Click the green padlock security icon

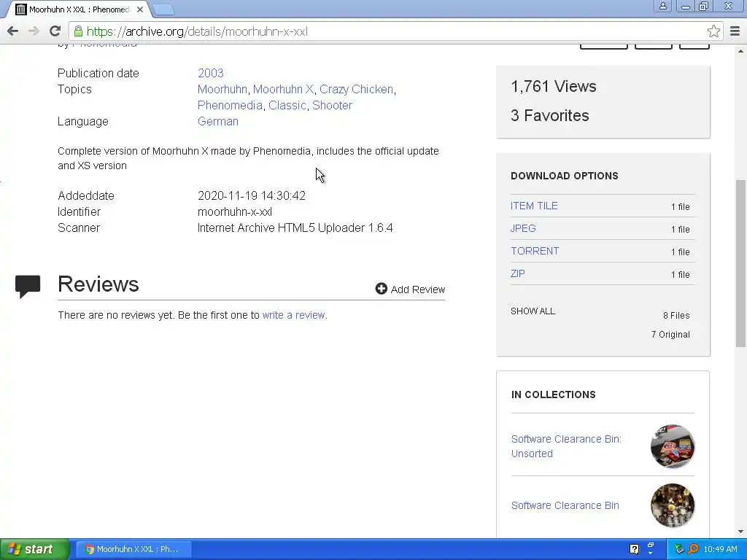[x=78, y=31]
